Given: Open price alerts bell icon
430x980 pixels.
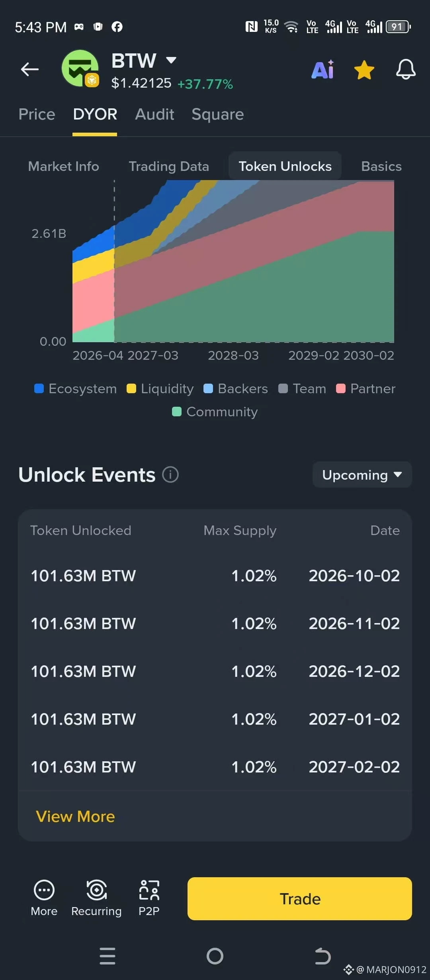Looking at the screenshot, I should click(406, 69).
